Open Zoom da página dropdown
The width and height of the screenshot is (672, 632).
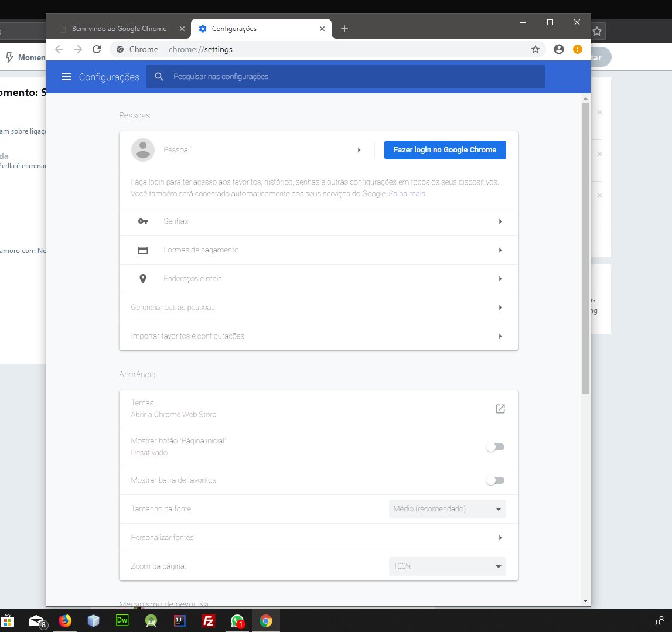[448, 566]
